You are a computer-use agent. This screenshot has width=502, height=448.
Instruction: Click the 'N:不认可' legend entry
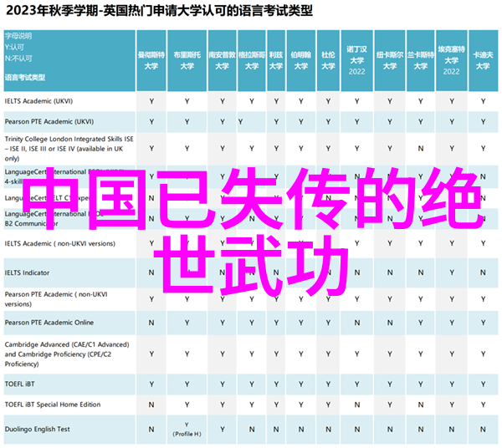pyautogui.click(x=18, y=59)
